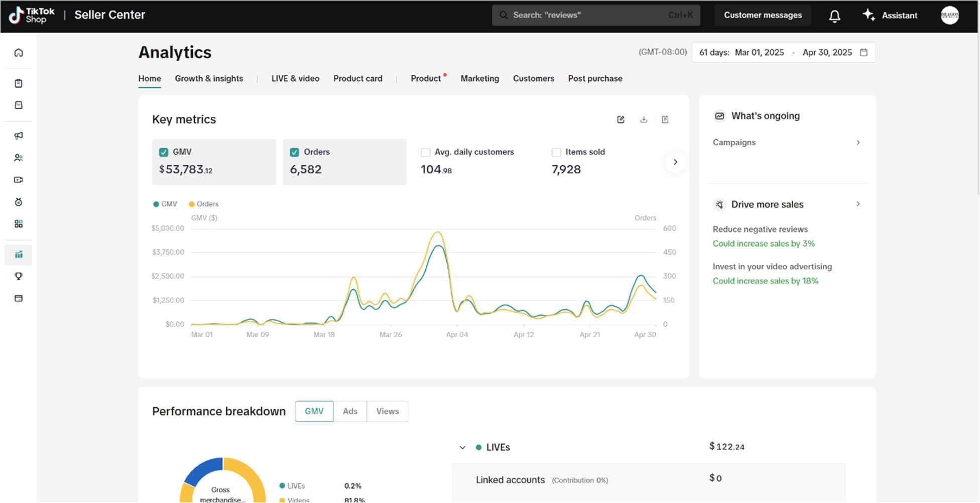The height and width of the screenshot is (503, 980).
Task: Collapse the LIVEs breakdown chevron
Action: (462, 447)
